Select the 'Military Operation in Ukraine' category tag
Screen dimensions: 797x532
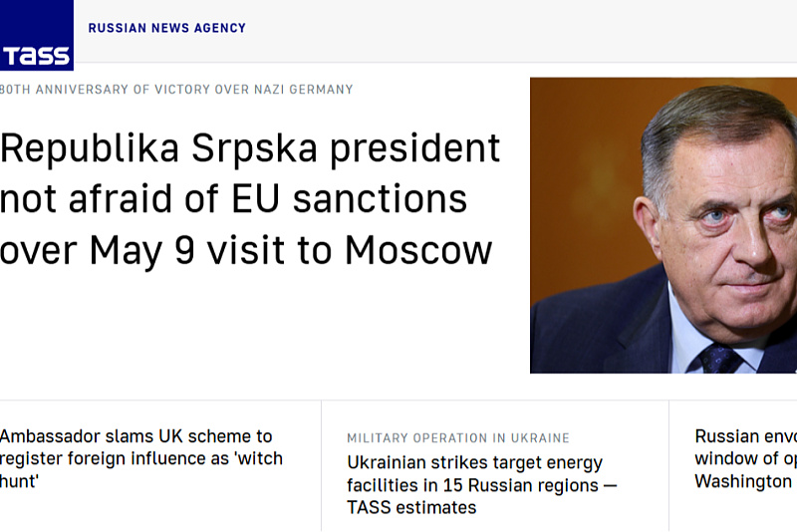point(458,438)
